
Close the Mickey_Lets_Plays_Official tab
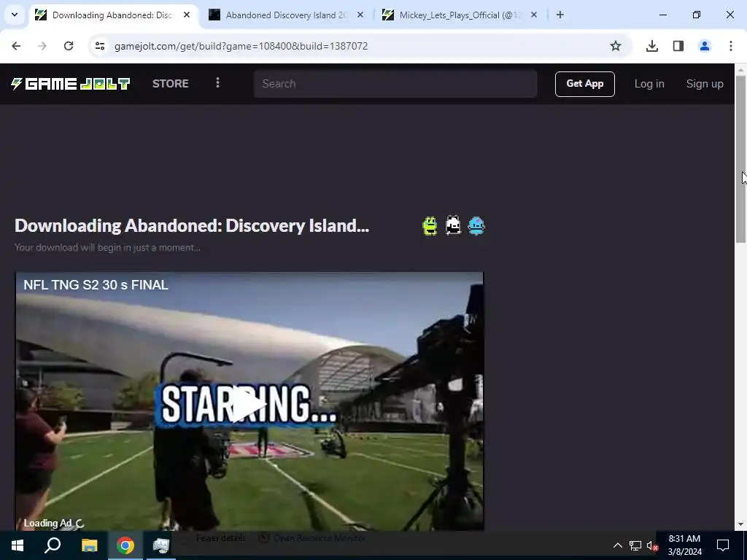coord(533,15)
